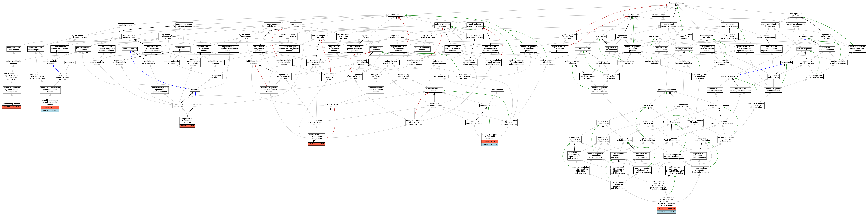Select 'positive regulation of developmental process' node
868x215 pixels.
(857, 49)
